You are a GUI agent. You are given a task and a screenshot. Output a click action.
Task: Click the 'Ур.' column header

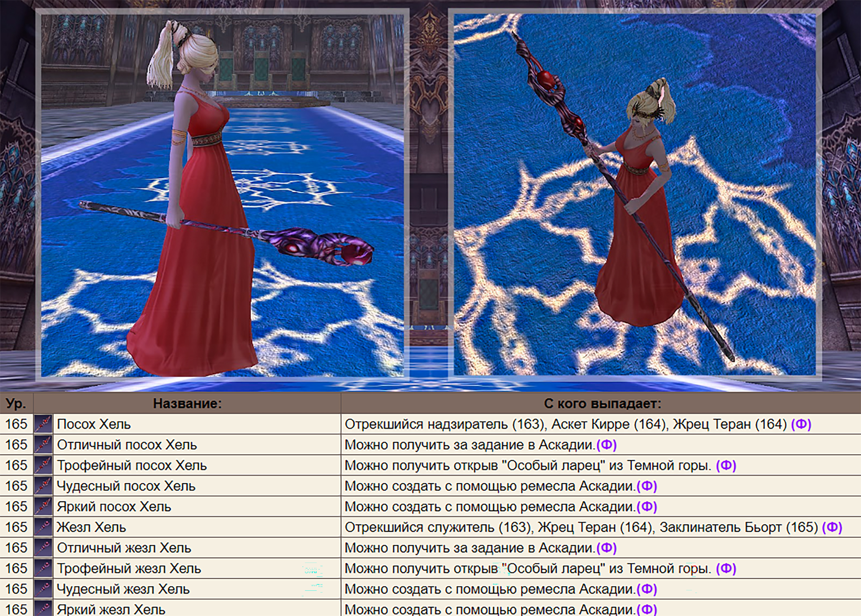16,403
